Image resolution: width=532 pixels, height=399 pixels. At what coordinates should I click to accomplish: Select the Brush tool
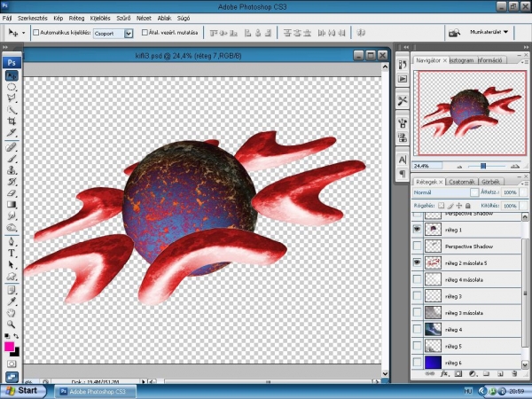pos(12,159)
